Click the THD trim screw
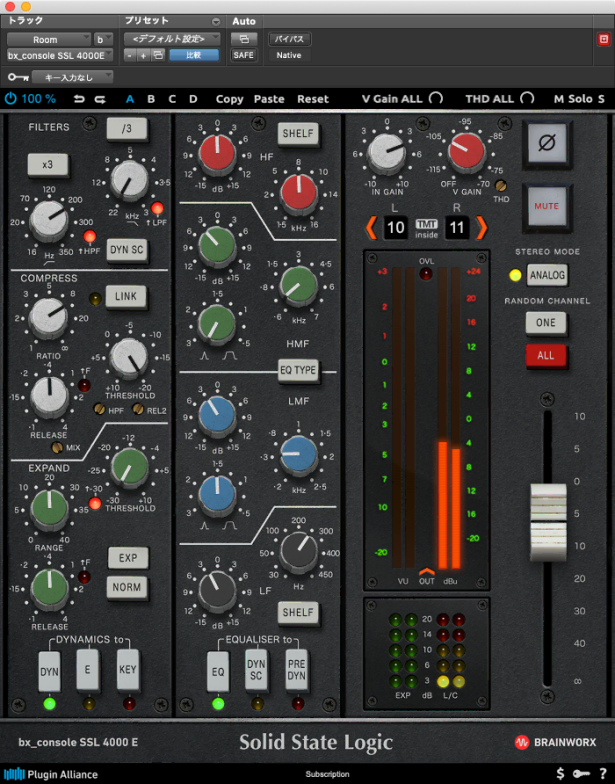This screenshot has width=615, height=784. [500, 186]
